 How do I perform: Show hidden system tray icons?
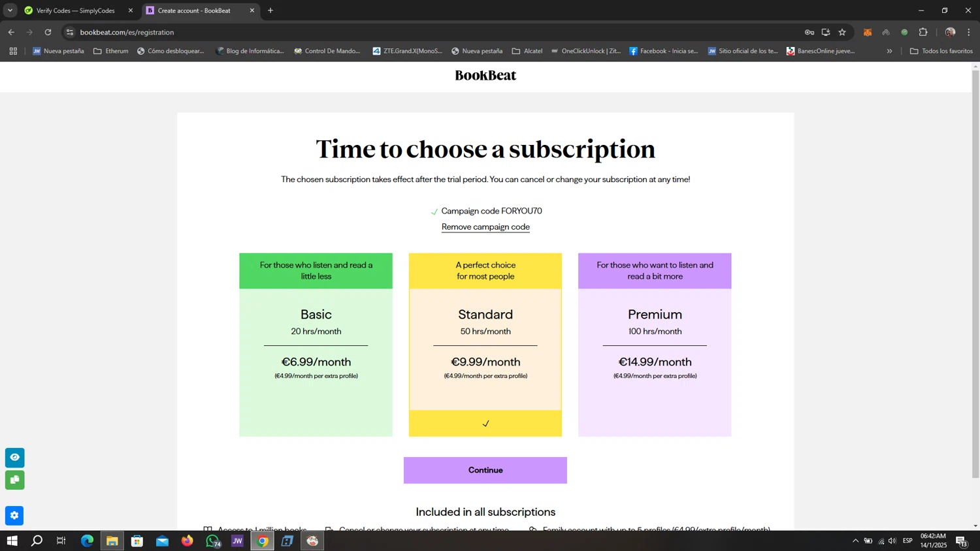[855, 541]
